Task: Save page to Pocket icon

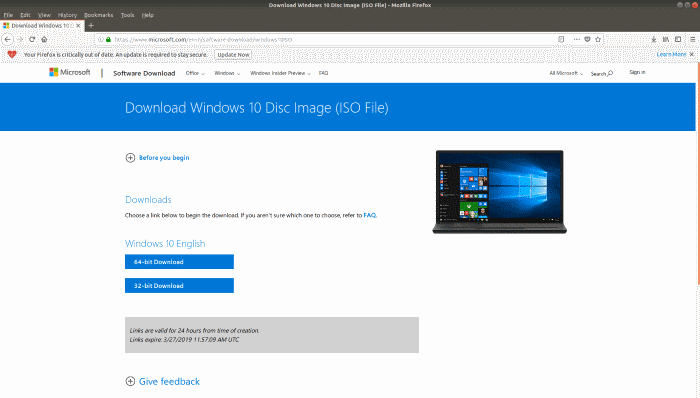Action: pos(588,39)
